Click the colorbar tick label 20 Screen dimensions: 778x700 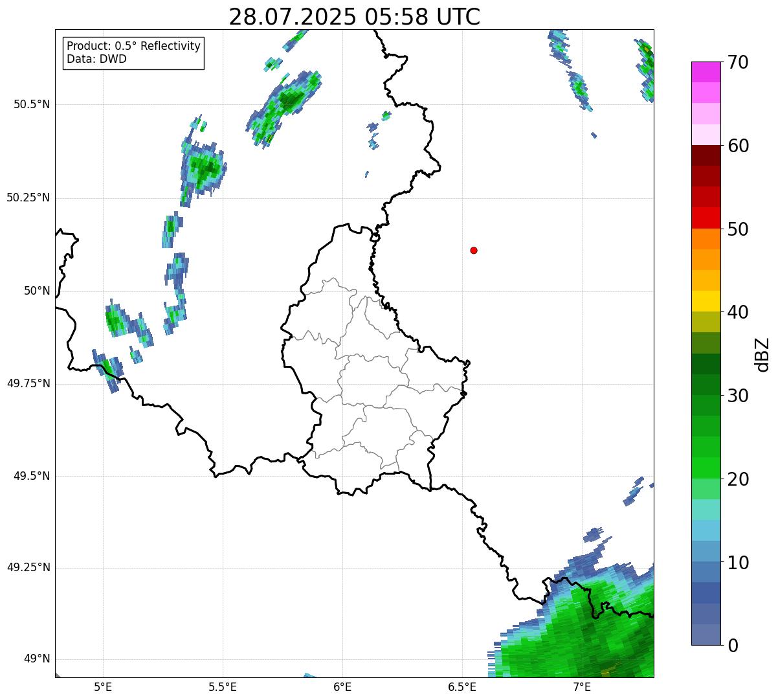(x=738, y=479)
